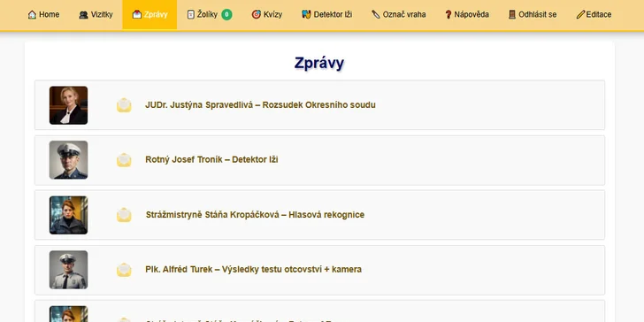Image resolution: width=644 pixels, height=322 pixels.
Task: Log out via Odhlásit se
Action: pos(533,15)
